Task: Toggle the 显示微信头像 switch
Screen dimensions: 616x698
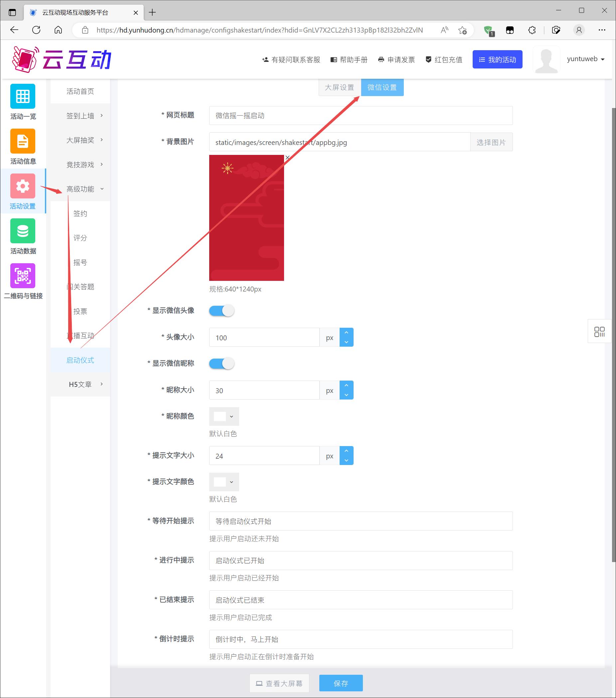Action: pos(222,311)
